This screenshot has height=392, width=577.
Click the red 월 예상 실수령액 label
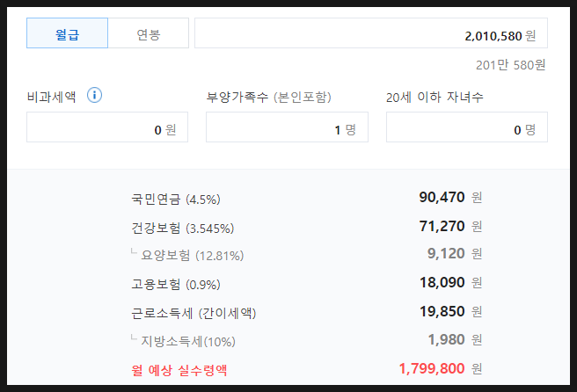pos(179,369)
